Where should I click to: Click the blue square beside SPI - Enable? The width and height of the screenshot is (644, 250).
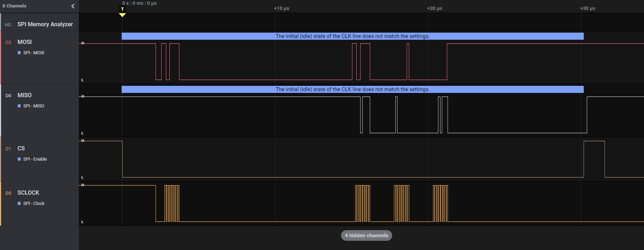point(19,159)
